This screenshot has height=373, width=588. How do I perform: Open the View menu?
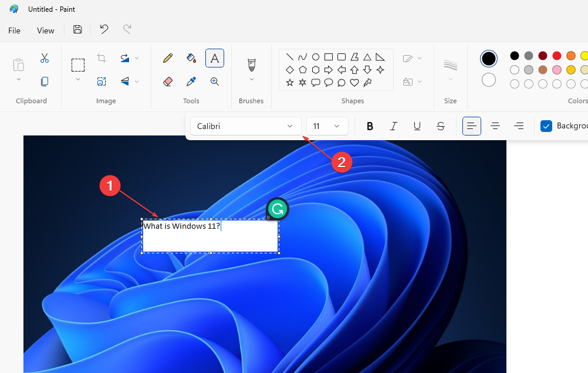pyautogui.click(x=45, y=30)
